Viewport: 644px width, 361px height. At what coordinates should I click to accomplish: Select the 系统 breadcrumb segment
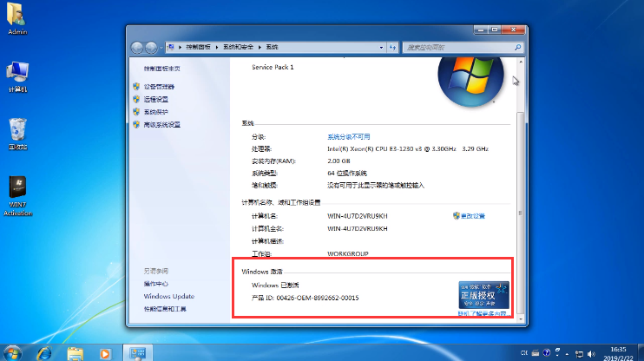(272, 47)
